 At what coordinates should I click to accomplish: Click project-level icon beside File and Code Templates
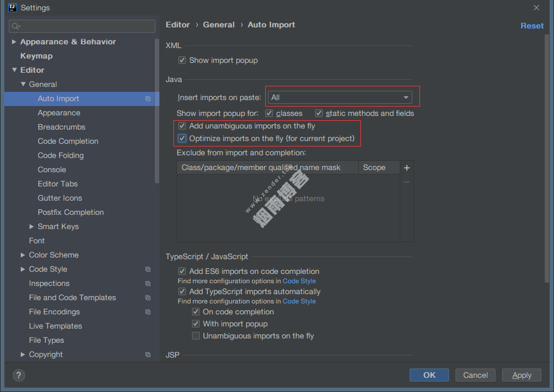click(148, 298)
